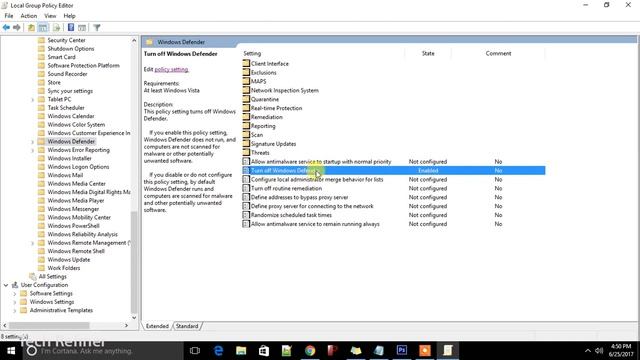Open the Store icon in the taskbar
Viewport: 640px width, 360px height.
click(x=264, y=350)
